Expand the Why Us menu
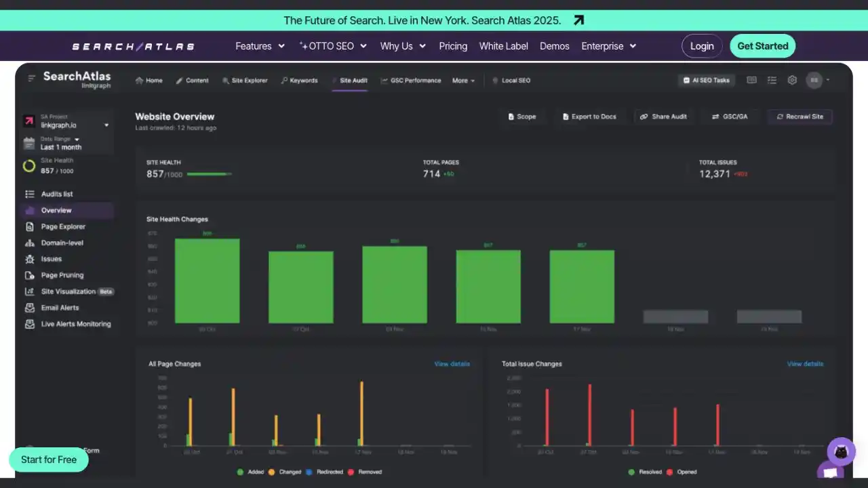Image resolution: width=868 pixels, height=488 pixels. (403, 46)
